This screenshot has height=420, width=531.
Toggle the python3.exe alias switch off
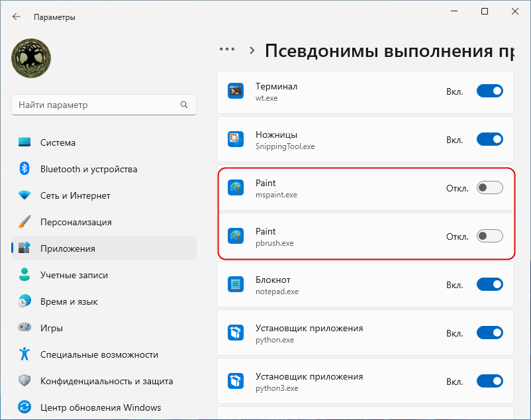pyautogui.click(x=489, y=382)
